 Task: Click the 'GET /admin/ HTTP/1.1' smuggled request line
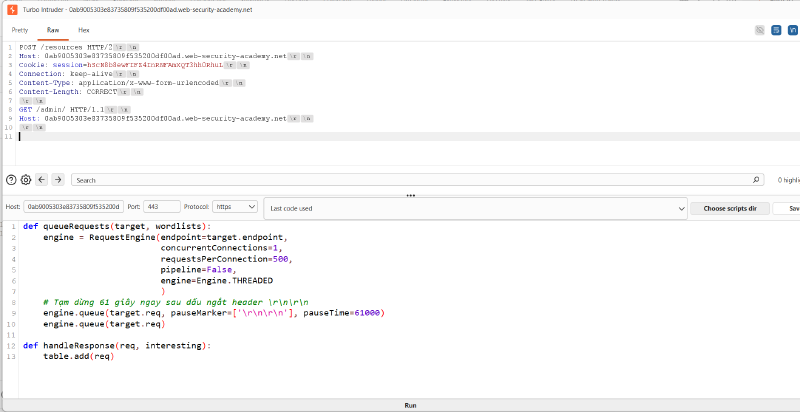click(x=61, y=110)
